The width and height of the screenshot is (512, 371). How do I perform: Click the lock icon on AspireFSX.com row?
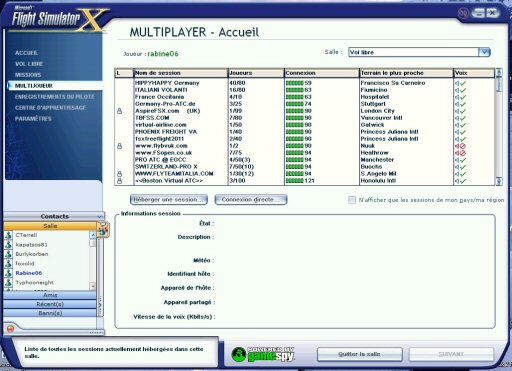pos(119,111)
